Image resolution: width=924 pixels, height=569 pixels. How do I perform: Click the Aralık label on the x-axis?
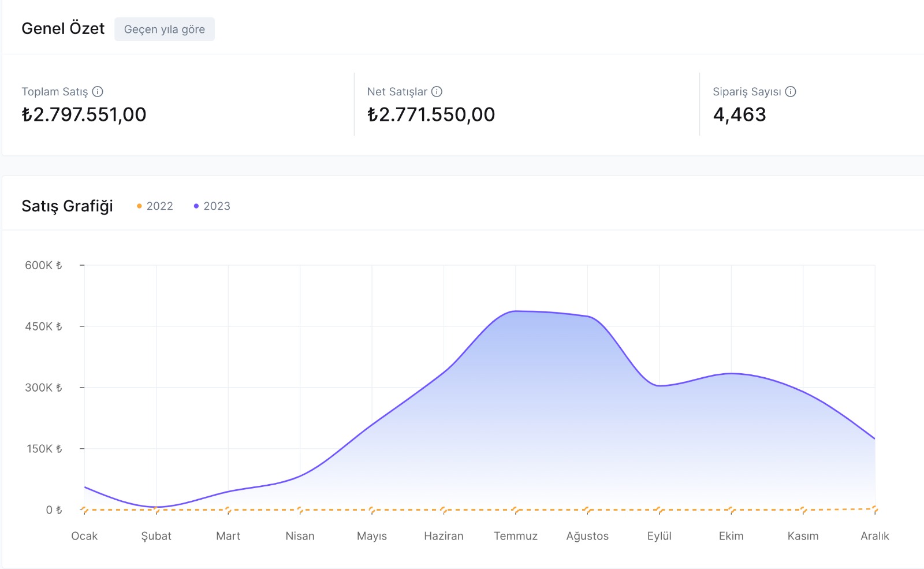875,536
